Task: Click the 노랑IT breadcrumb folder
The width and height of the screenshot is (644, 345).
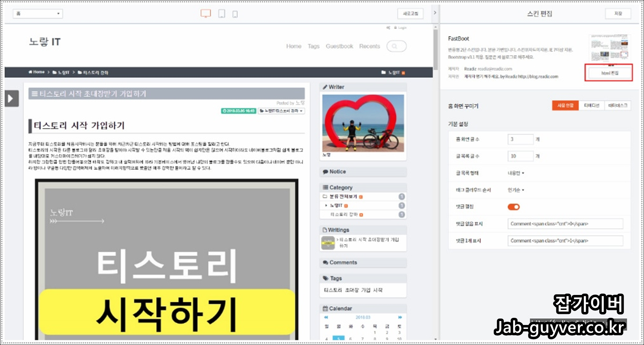Action: pyautogui.click(x=61, y=73)
